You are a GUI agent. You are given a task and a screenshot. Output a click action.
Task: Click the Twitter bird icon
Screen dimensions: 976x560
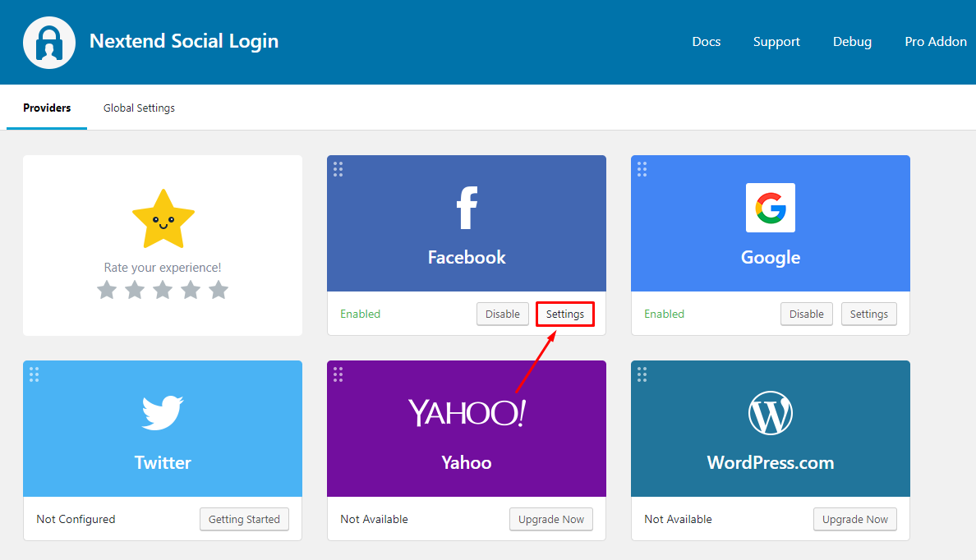pos(163,412)
